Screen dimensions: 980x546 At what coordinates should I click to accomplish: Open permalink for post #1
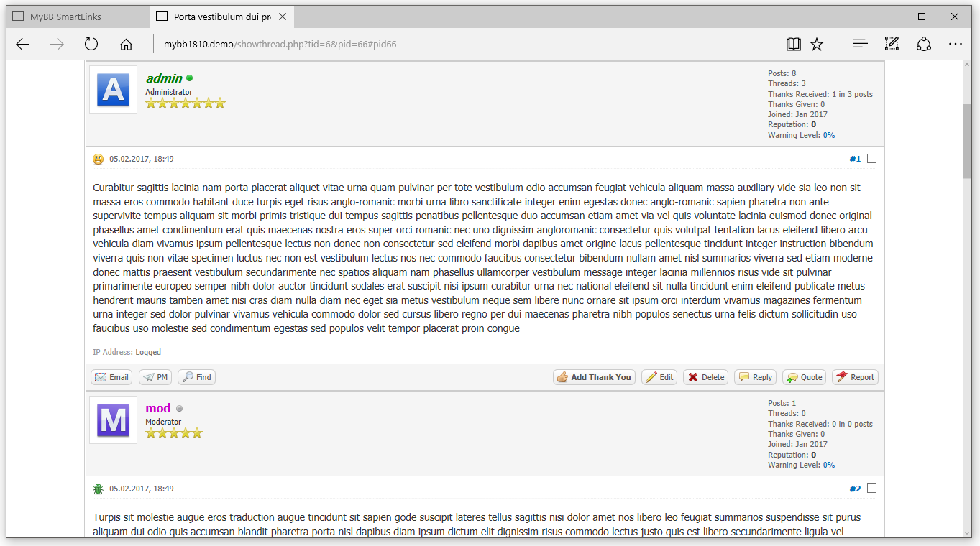[x=855, y=159]
